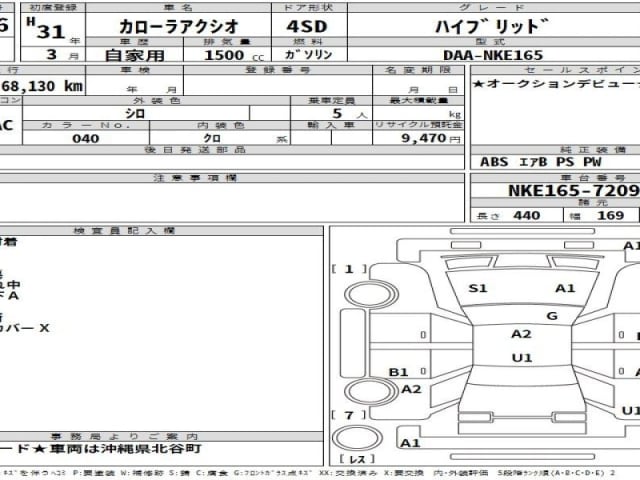The image size is (640, 480).
Task: Select the door type value 4SD
Action: 307,27
